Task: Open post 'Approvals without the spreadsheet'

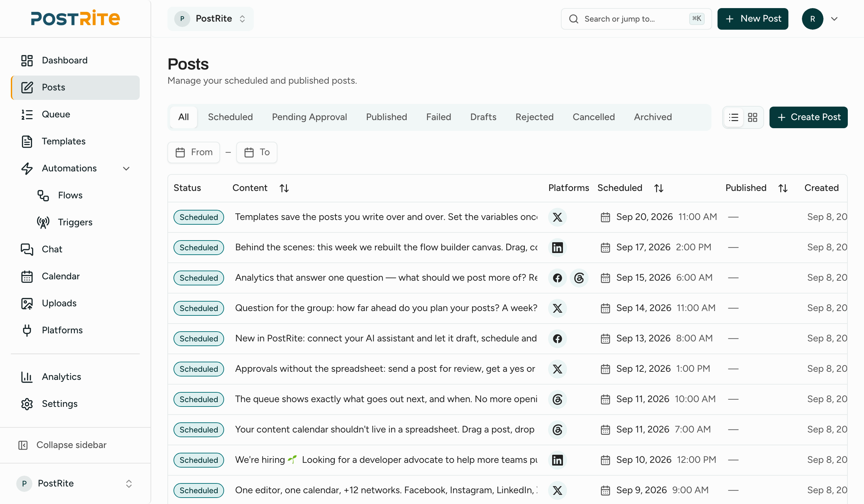Action: coord(385,369)
